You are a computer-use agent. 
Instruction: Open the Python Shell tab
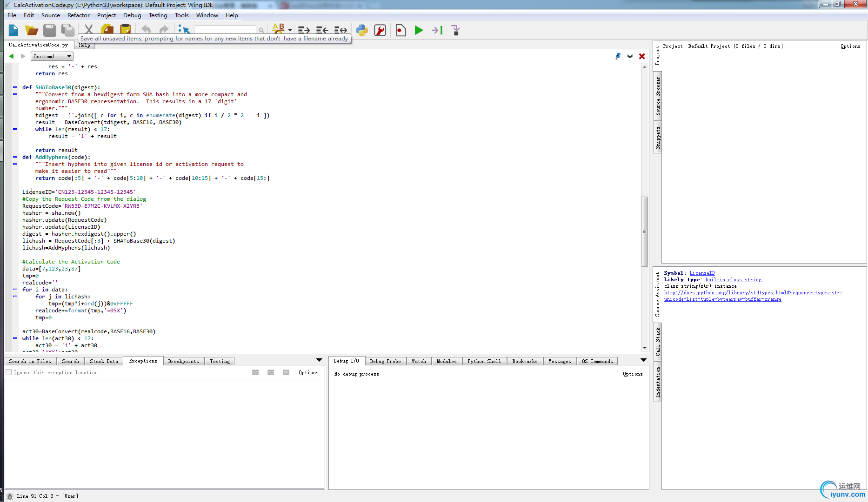coord(484,361)
